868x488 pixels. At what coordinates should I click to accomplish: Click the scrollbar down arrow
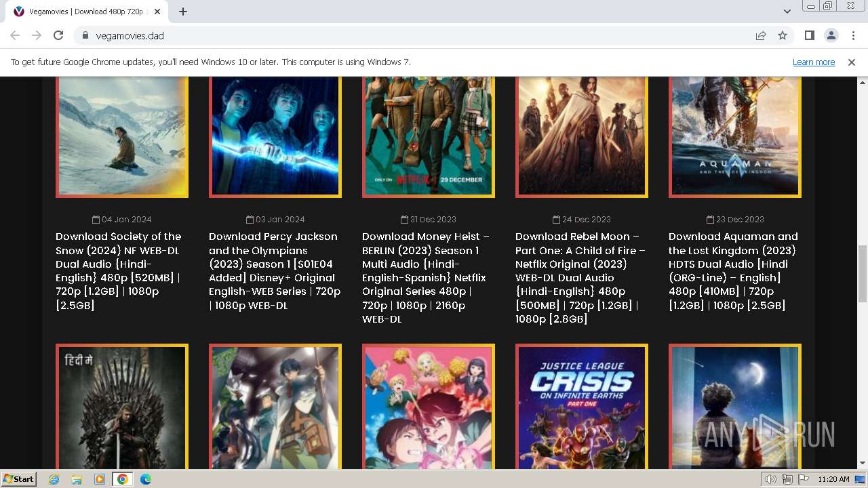[863, 464]
